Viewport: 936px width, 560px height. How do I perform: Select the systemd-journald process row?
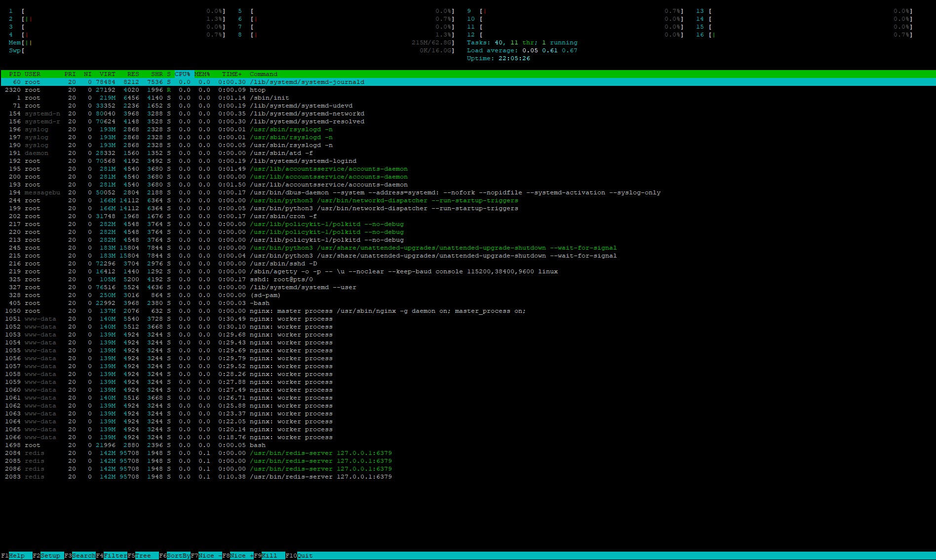pyautogui.click(x=468, y=82)
